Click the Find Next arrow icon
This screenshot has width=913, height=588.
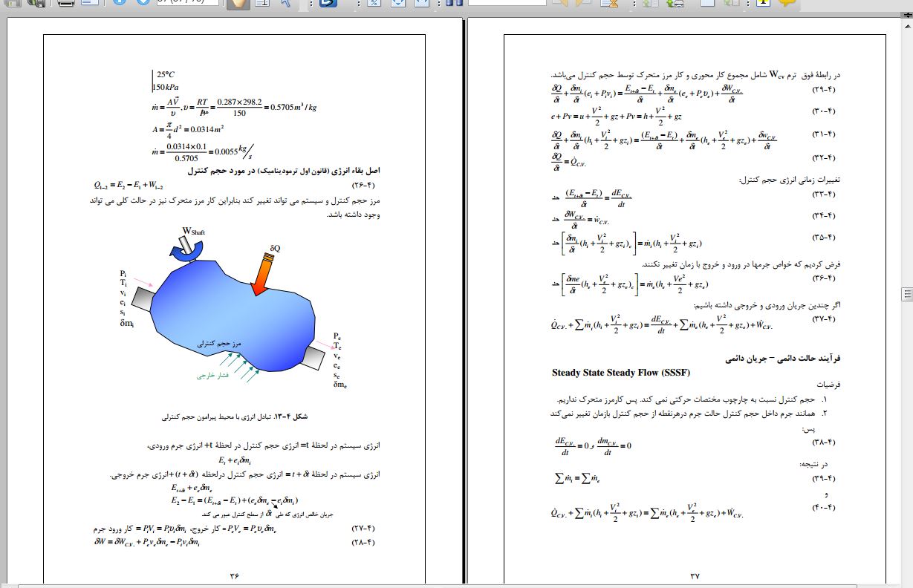[584, 4]
